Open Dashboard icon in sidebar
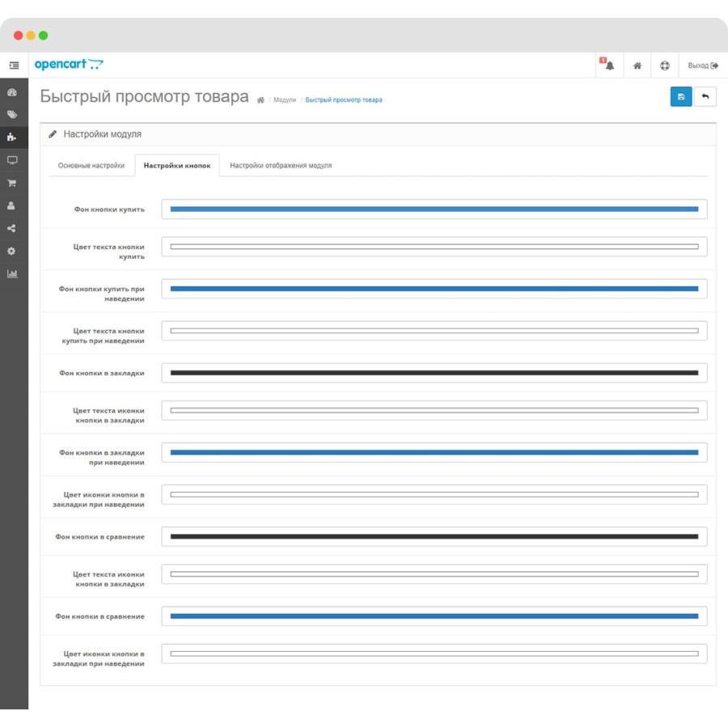728x728 pixels. (12, 92)
